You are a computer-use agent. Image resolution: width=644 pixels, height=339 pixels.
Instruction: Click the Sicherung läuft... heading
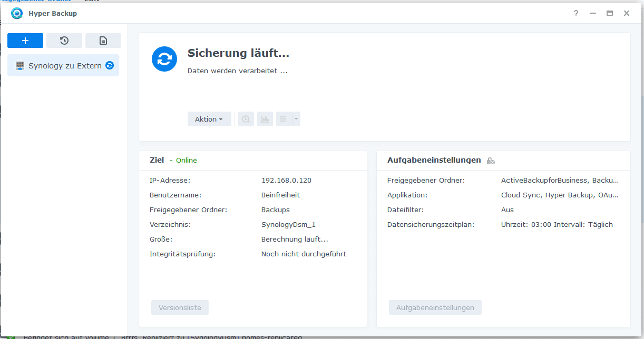click(238, 53)
